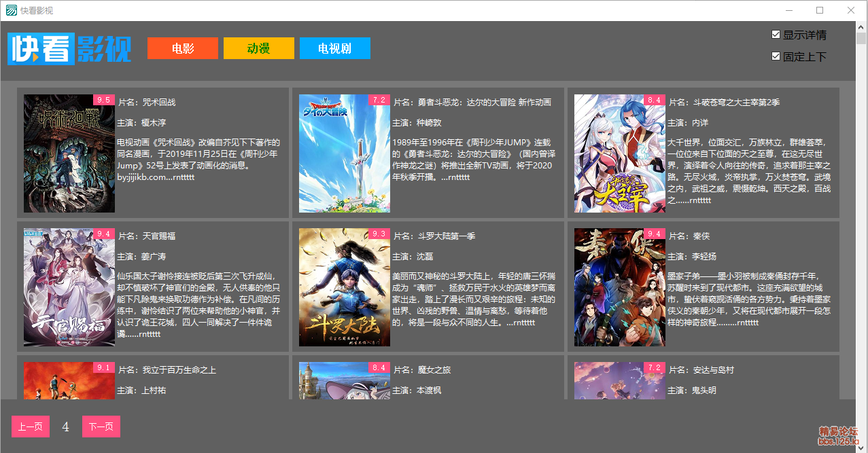Click the title text 片名：安达与岛村

click(701, 370)
